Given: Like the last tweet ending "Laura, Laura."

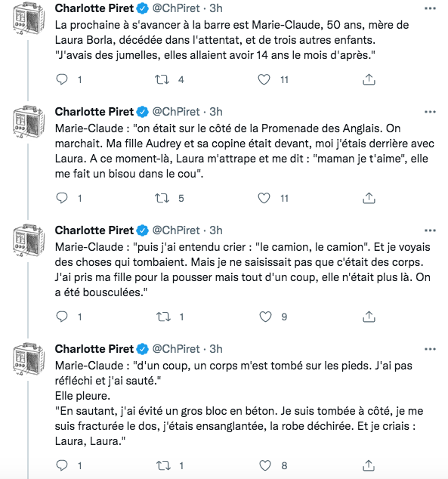Looking at the screenshot, I should pyautogui.click(x=265, y=465).
